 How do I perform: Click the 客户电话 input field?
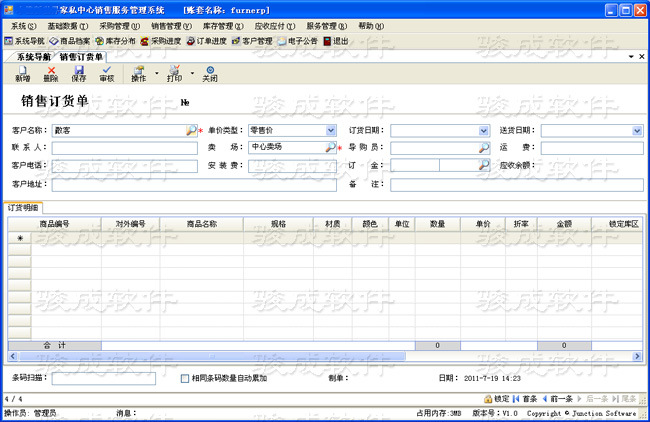(x=124, y=166)
